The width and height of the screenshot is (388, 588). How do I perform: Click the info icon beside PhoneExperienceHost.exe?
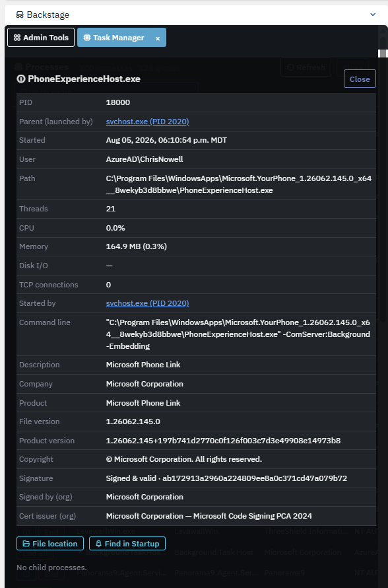[x=20, y=79]
